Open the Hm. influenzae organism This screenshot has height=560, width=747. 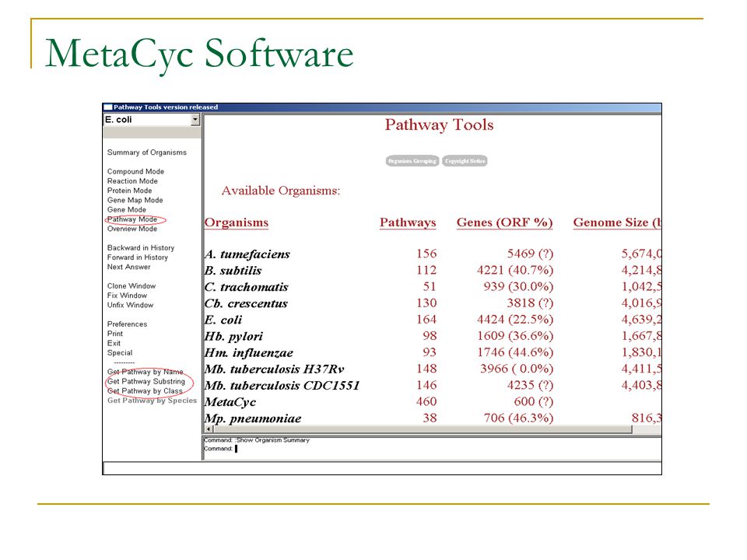click(x=249, y=353)
